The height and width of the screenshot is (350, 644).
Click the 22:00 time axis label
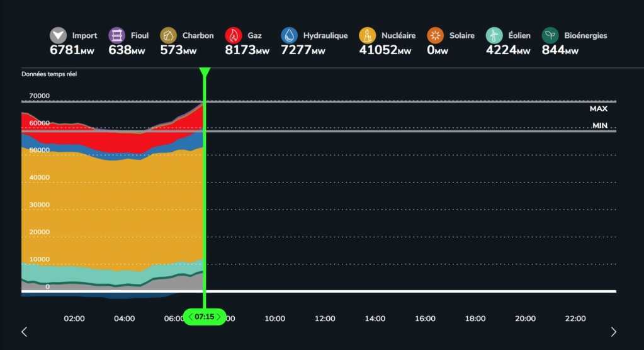tap(575, 319)
